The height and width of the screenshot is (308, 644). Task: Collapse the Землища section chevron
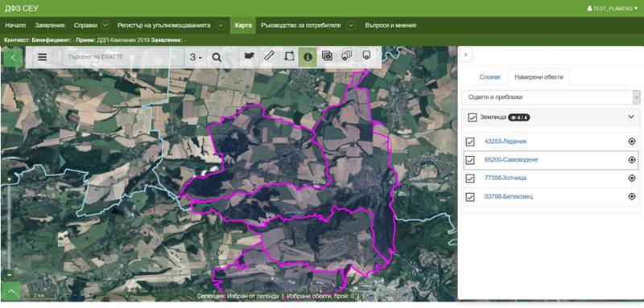(631, 117)
